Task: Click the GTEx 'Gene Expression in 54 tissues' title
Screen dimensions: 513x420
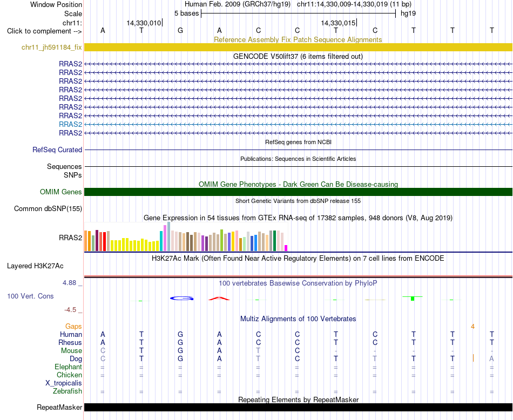Action: click(x=298, y=218)
